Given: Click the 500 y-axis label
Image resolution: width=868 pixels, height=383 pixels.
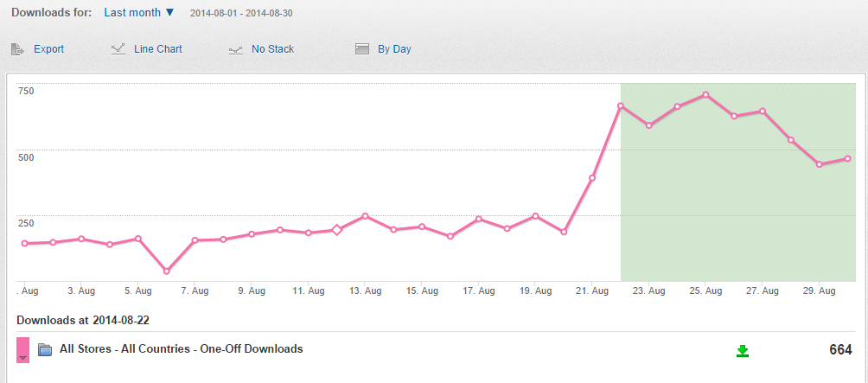Looking at the screenshot, I should 27,157.
